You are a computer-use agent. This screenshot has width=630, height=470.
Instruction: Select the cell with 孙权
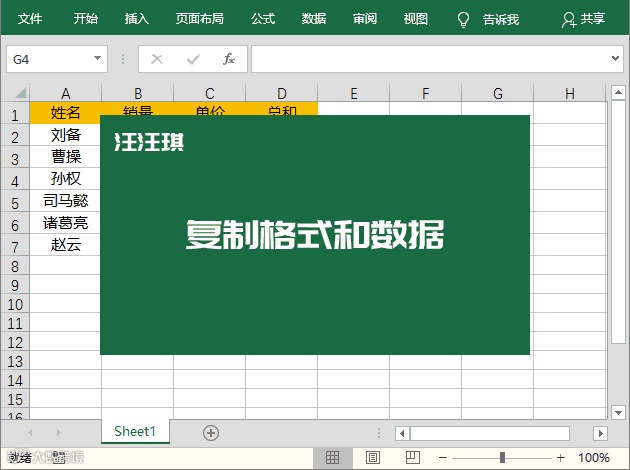(x=65, y=179)
